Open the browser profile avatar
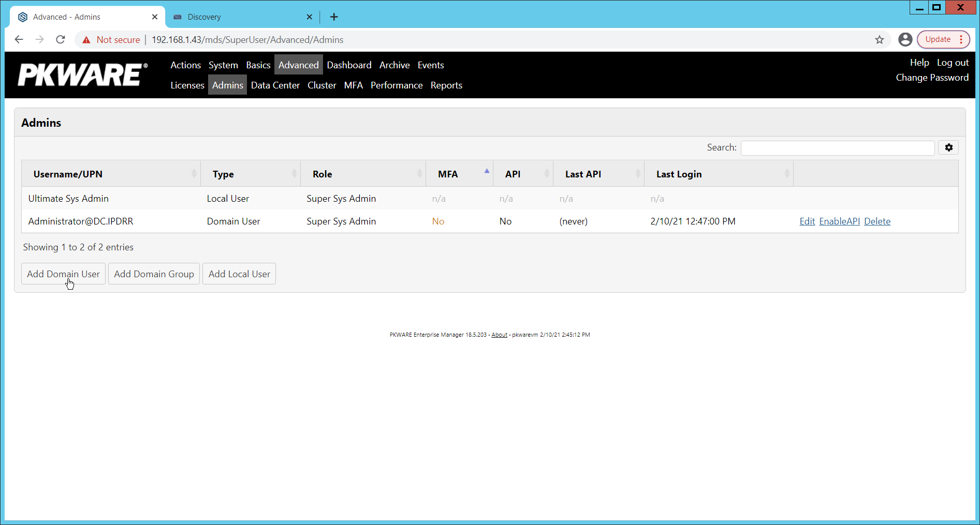This screenshot has width=980, height=525. coord(905,39)
